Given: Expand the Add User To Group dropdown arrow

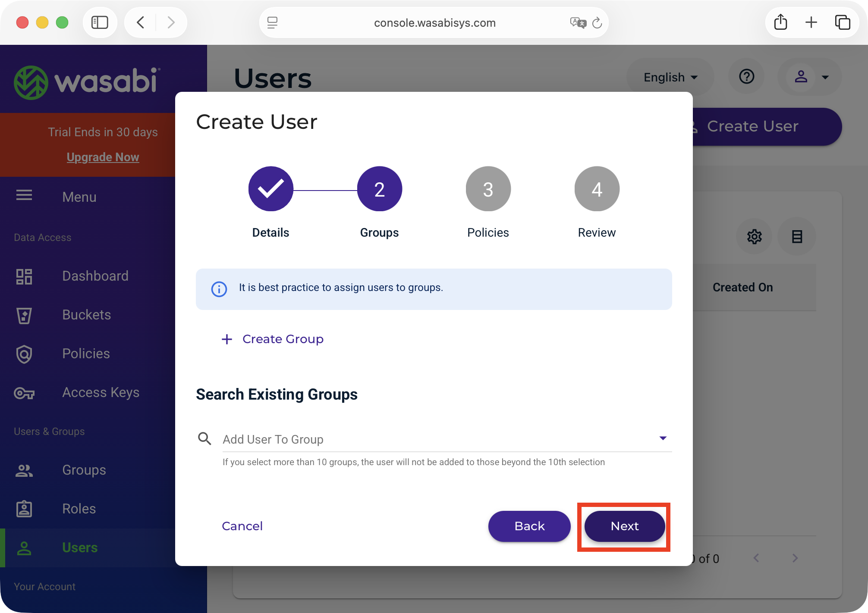Looking at the screenshot, I should 663,438.
